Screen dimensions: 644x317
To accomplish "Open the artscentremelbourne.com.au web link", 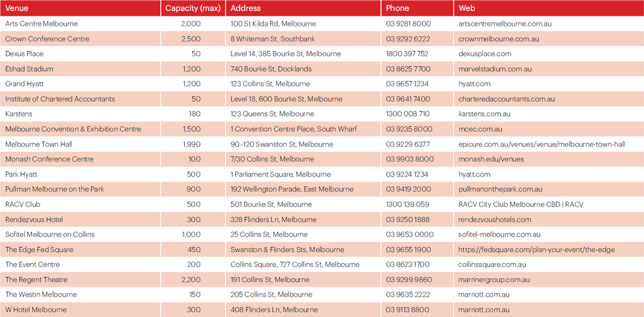I will [505, 24].
